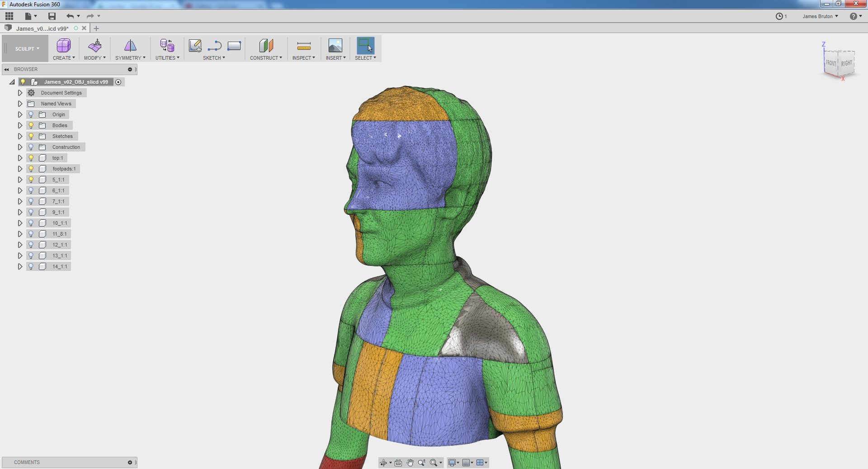
Task: Click the Construct plane icon
Action: pyautogui.click(x=266, y=46)
